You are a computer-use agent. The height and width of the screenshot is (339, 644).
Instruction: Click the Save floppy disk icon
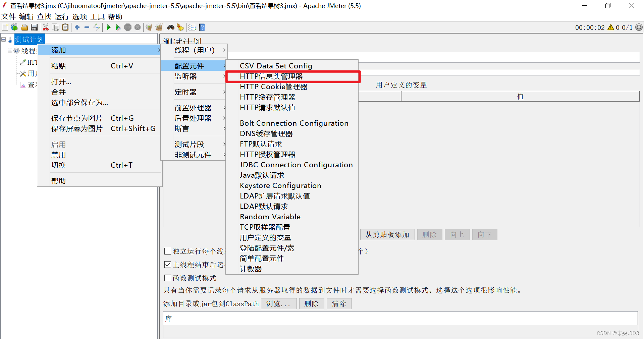point(34,27)
